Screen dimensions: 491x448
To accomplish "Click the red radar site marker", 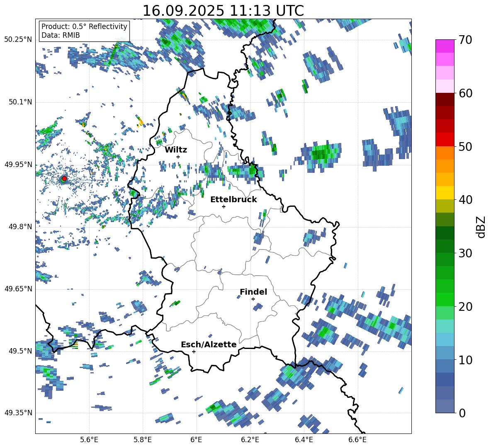I will pos(64,179).
